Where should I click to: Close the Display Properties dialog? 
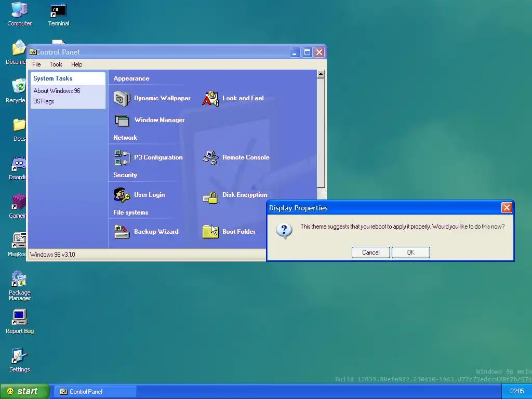(507, 208)
